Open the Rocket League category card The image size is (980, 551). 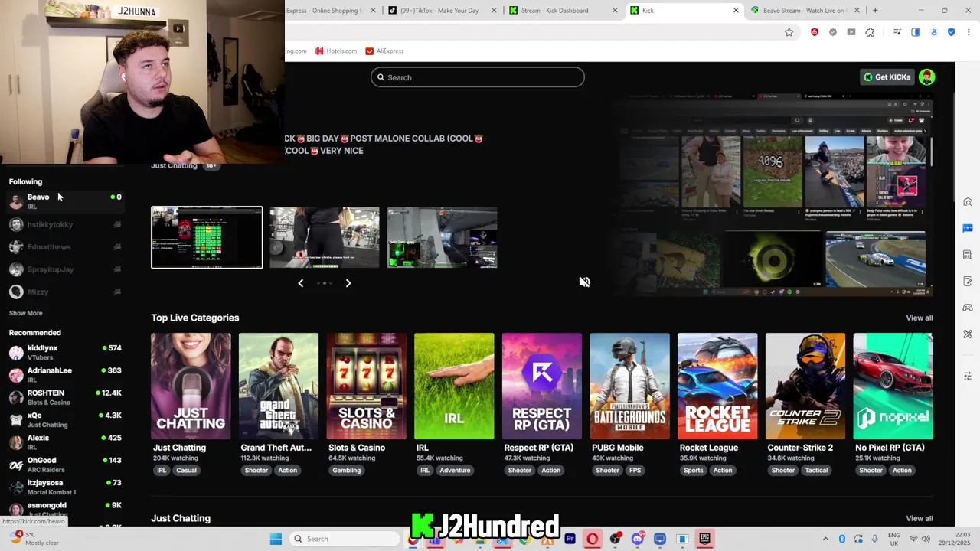pyautogui.click(x=717, y=386)
